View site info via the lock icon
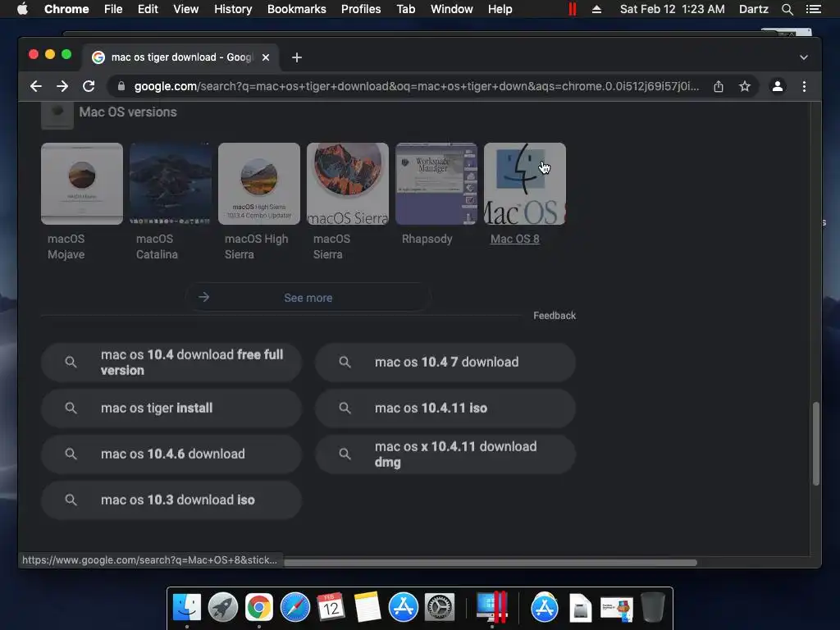 coord(121,86)
